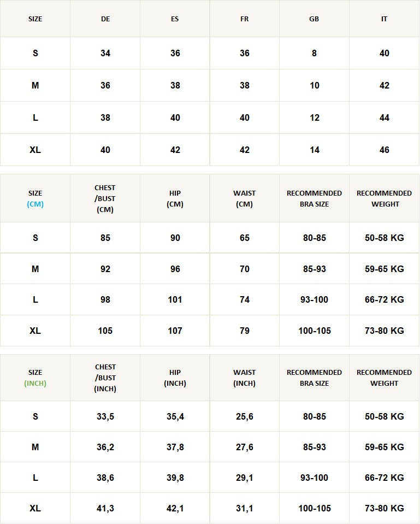This screenshot has width=420, height=524.
Task: Select the hip value 42,1 inch cell
Action: click(x=175, y=508)
